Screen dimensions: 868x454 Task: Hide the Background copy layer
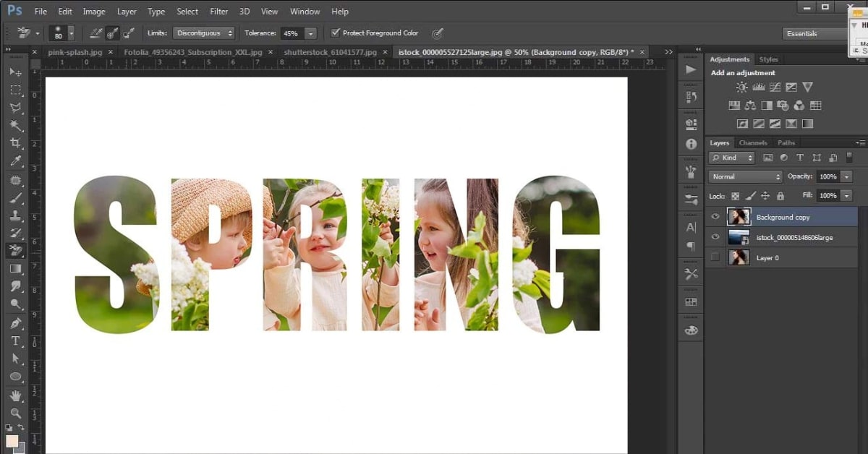(715, 217)
